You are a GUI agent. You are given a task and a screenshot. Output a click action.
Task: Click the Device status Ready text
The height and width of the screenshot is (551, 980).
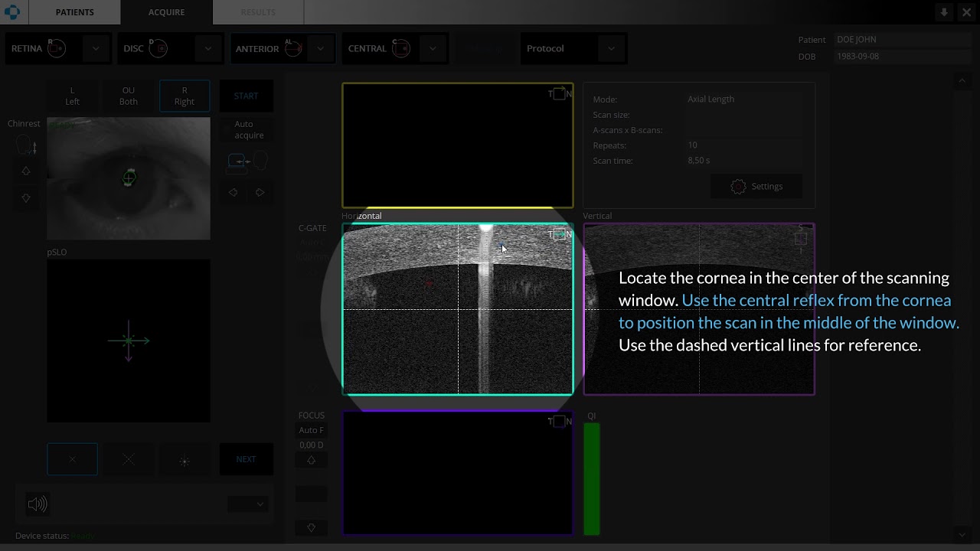click(82, 536)
